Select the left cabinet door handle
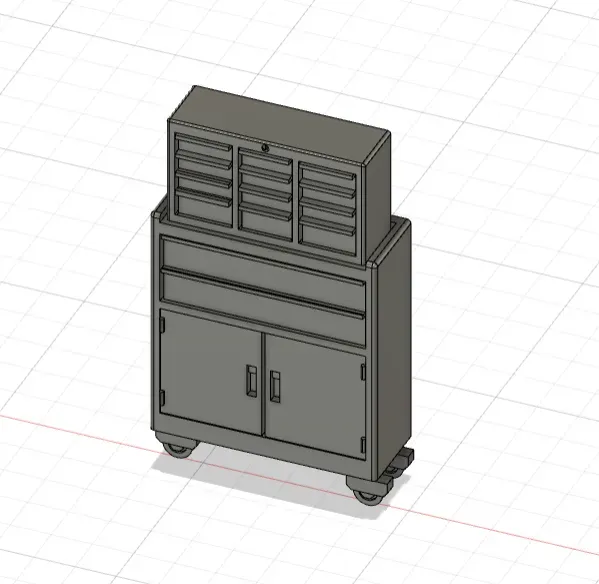This screenshot has width=599, height=584. click(x=251, y=381)
